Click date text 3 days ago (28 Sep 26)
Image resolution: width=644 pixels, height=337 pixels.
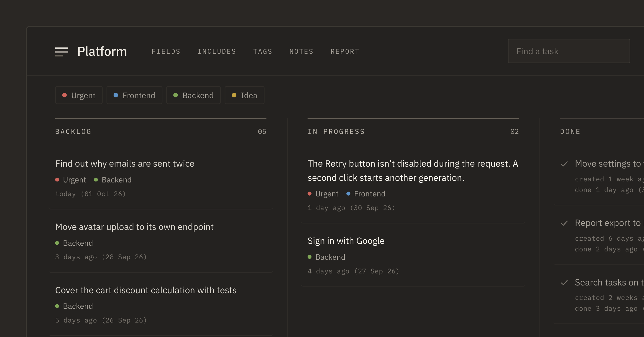[101, 257]
